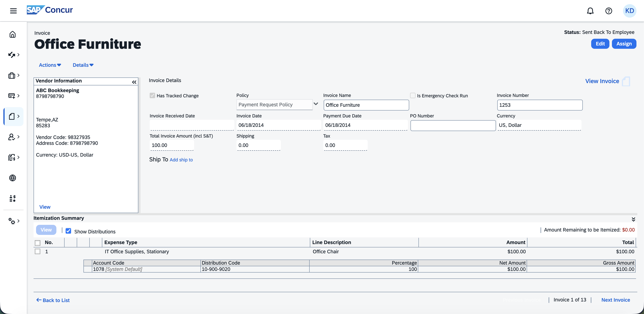
Task: Collapse the Vendor Information panel
Action: click(134, 82)
